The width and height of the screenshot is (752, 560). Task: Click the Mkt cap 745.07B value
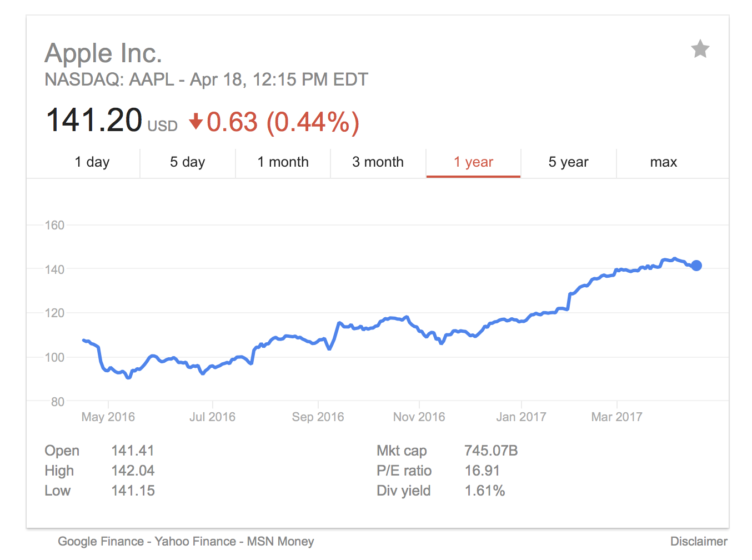[x=492, y=451]
